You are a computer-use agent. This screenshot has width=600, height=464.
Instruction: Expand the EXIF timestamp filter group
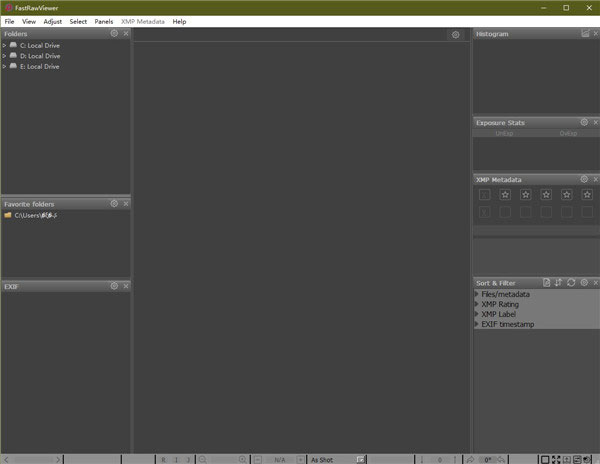click(477, 324)
